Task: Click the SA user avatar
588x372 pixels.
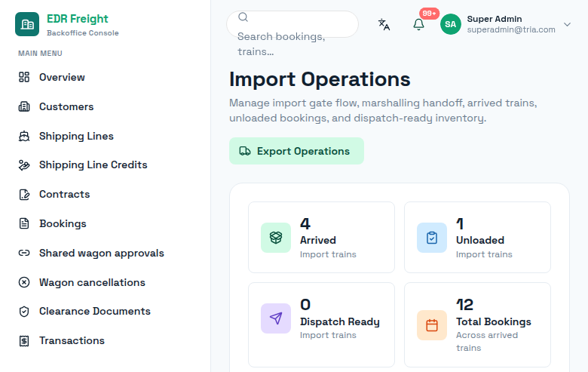Action: [x=450, y=24]
